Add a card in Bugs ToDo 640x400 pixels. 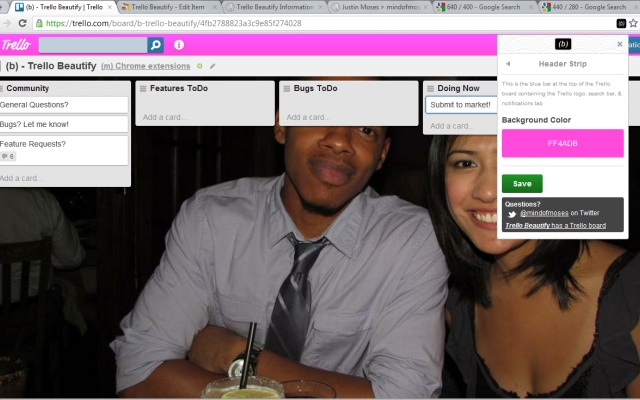(308, 117)
